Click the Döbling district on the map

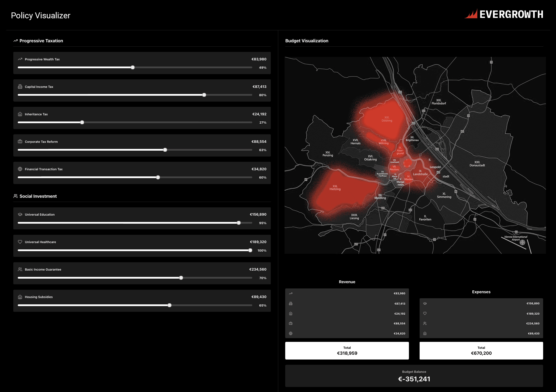[387, 119]
